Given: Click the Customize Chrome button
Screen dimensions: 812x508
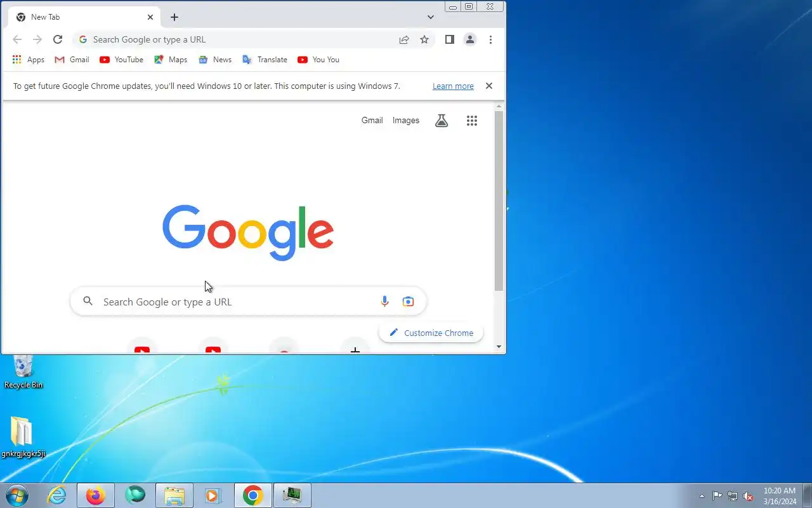Looking at the screenshot, I should (x=431, y=333).
